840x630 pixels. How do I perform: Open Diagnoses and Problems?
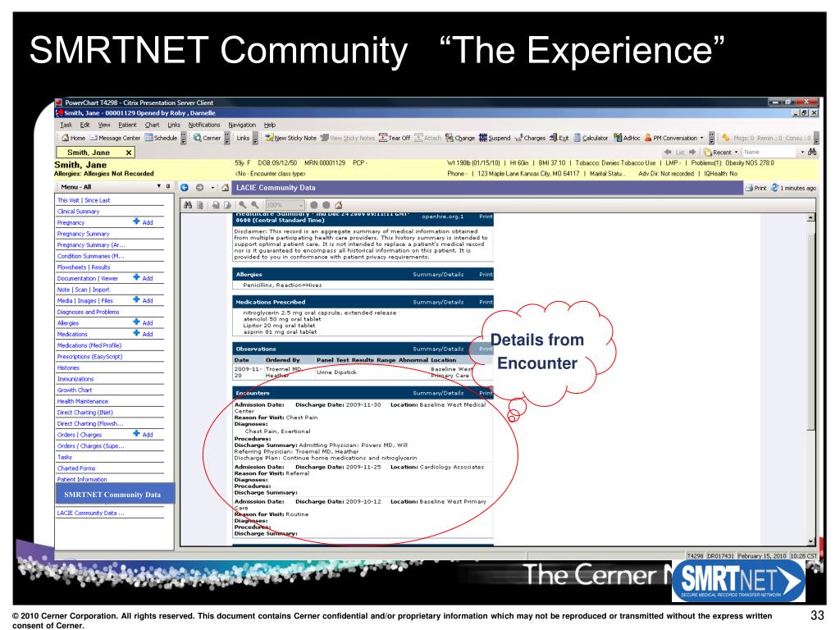(x=89, y=312)
